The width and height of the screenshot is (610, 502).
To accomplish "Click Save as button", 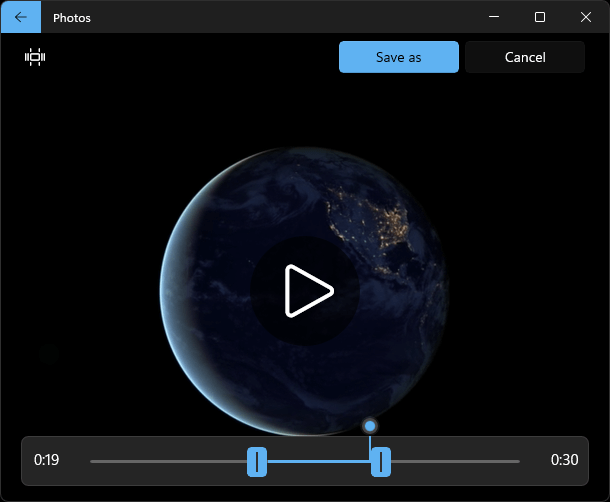I will (399, 57).
